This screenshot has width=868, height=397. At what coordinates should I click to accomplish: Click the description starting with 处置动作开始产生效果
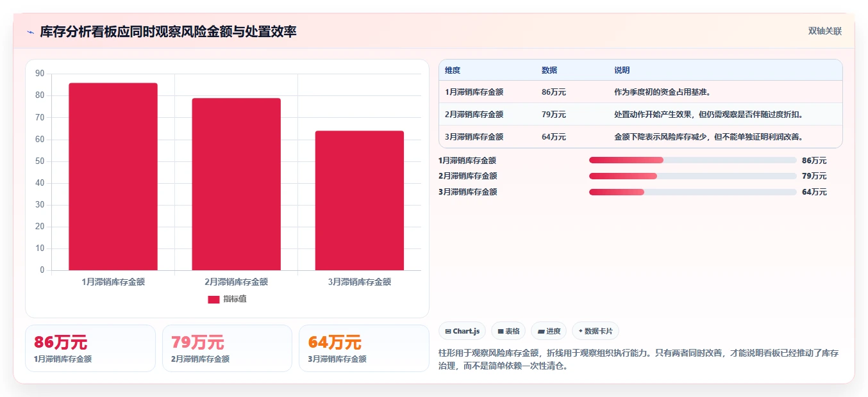pos(708,115)
